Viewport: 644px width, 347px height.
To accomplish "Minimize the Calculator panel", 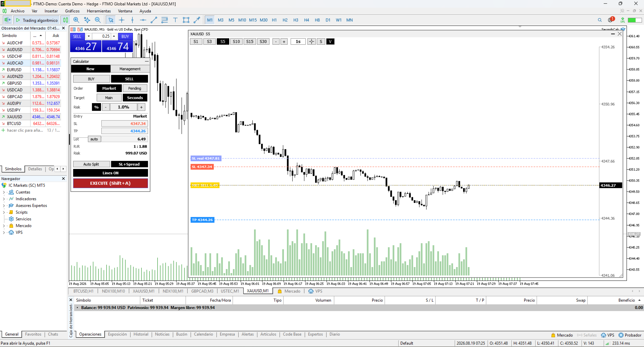I will [147, 61].
